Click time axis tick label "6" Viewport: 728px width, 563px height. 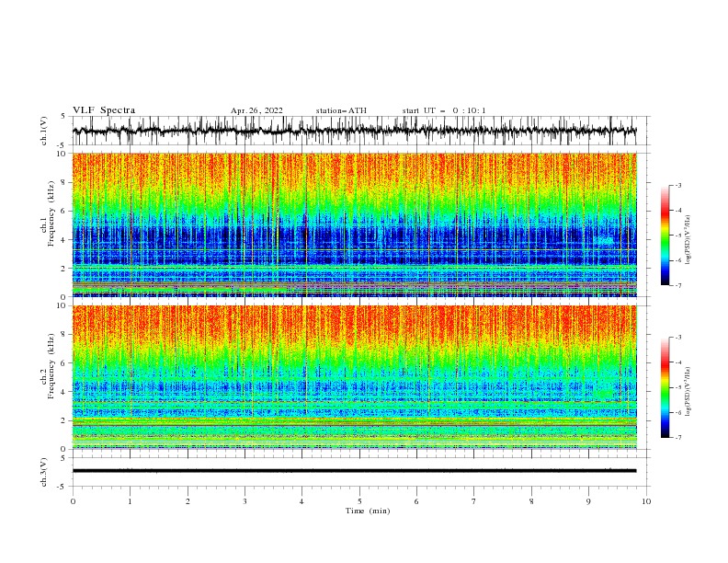[x=416, y=501]
